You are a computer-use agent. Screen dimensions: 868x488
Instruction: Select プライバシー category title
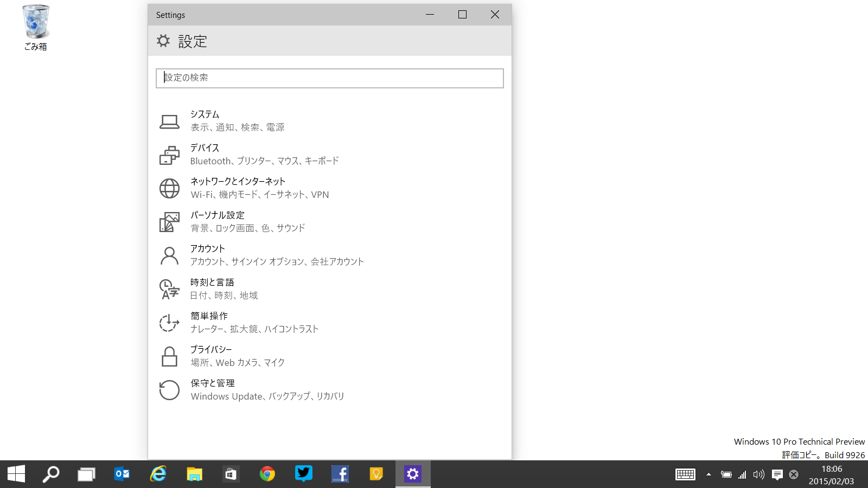pyautogui.click(x=211, y=350)
